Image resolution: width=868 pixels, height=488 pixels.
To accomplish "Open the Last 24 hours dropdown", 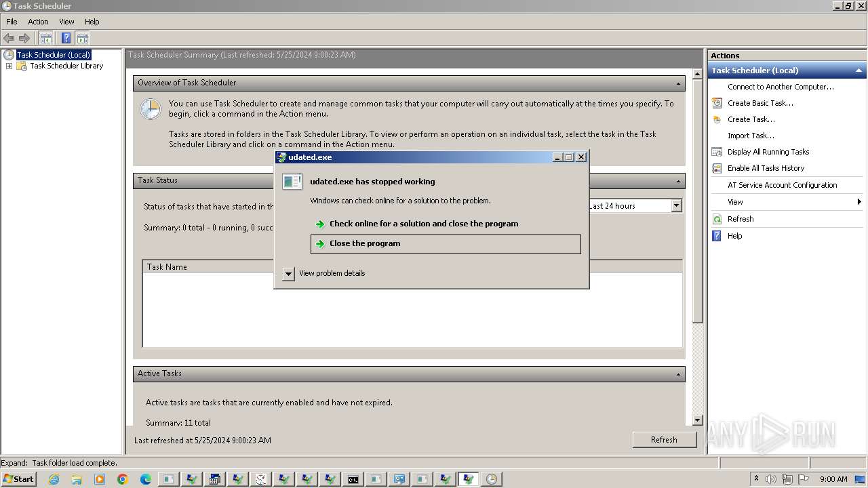I will click(676, 205).
